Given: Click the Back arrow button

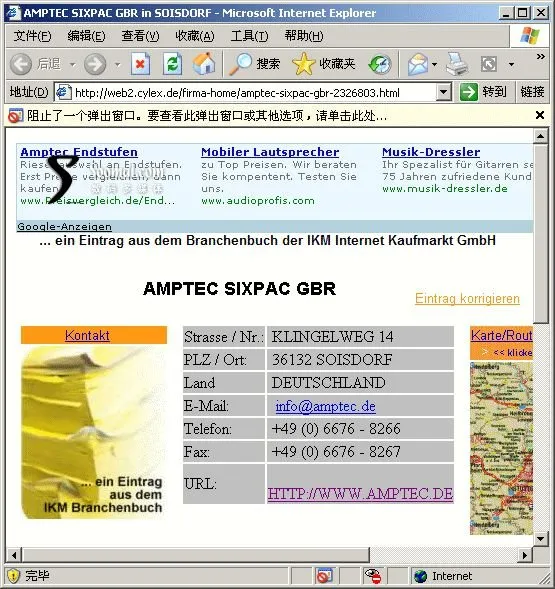Looking at the screenshot, I should pyautogui.click(x=21, y=64).
